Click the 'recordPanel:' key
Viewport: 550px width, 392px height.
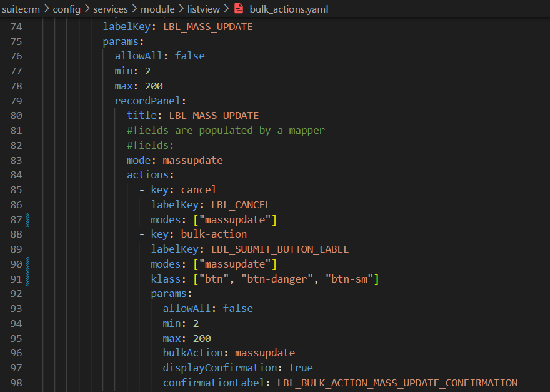150,101
